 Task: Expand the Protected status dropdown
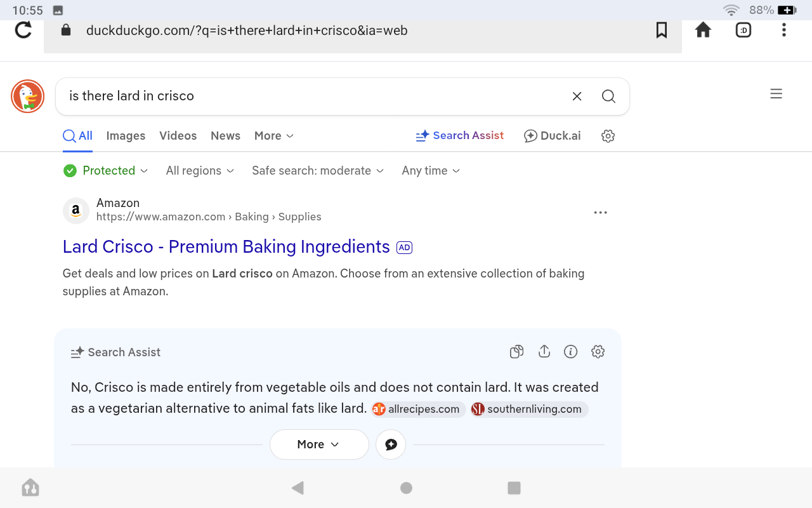pyautogui.click(x=106, y=171)
